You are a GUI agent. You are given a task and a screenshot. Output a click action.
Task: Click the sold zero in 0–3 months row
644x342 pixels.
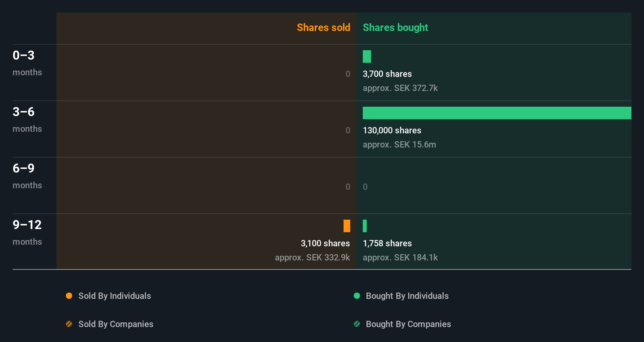click(348, 74)
